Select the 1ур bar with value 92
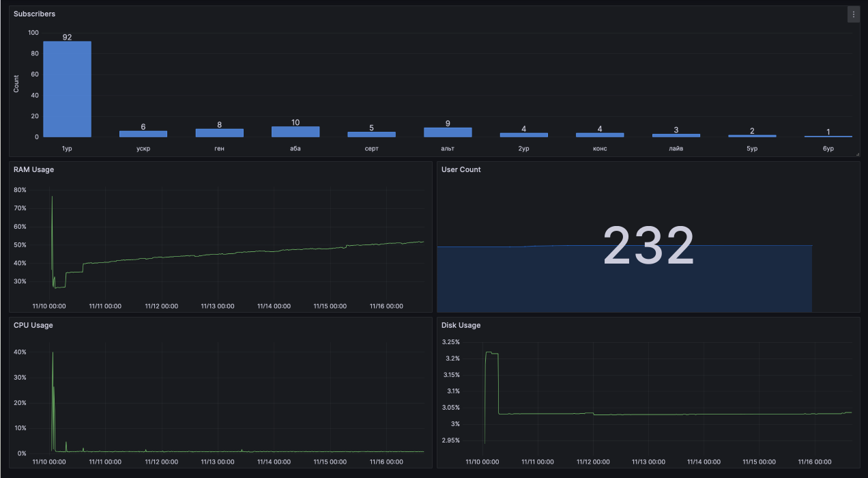 (67, 89)
